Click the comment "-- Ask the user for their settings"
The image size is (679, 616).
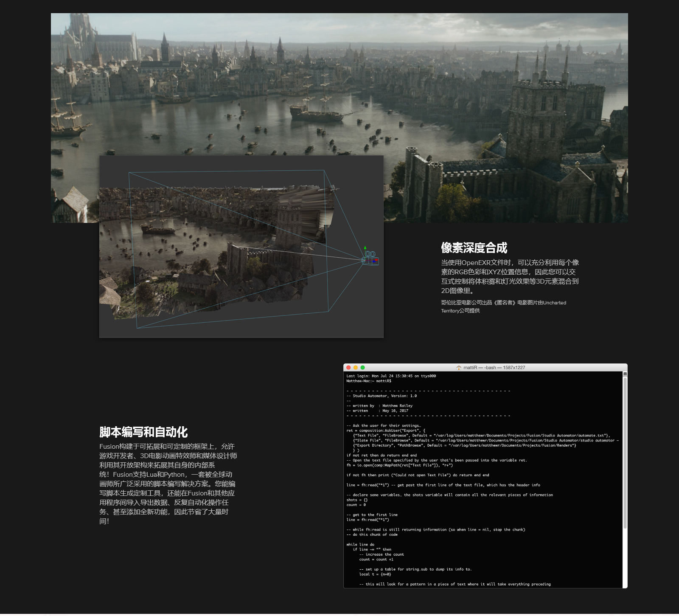pos(384,425)
